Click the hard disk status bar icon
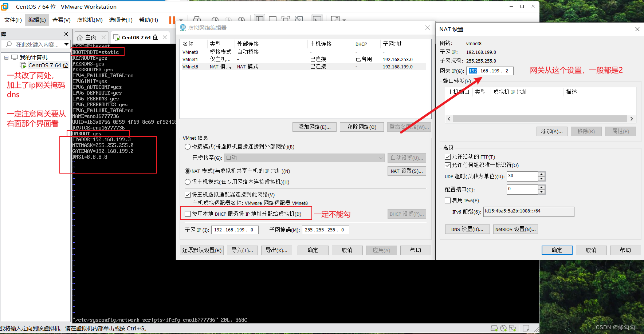 [494, 328]
